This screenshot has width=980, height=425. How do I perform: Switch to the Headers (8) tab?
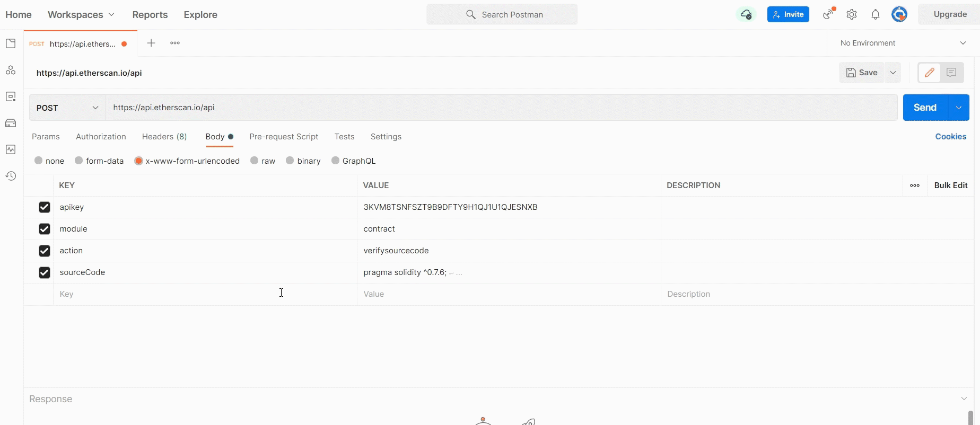164,137
